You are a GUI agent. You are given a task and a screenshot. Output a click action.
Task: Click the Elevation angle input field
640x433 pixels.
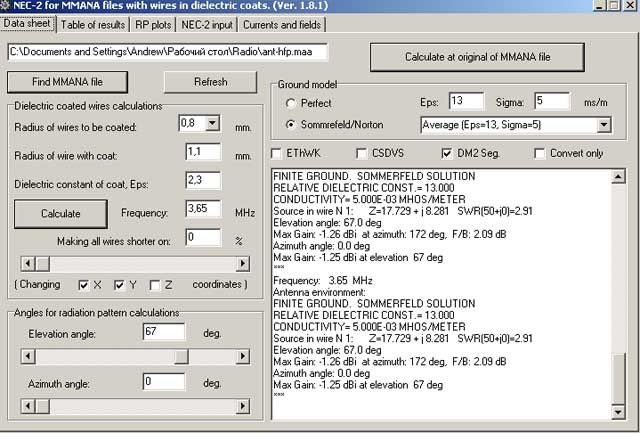click(x=164, y=332)
